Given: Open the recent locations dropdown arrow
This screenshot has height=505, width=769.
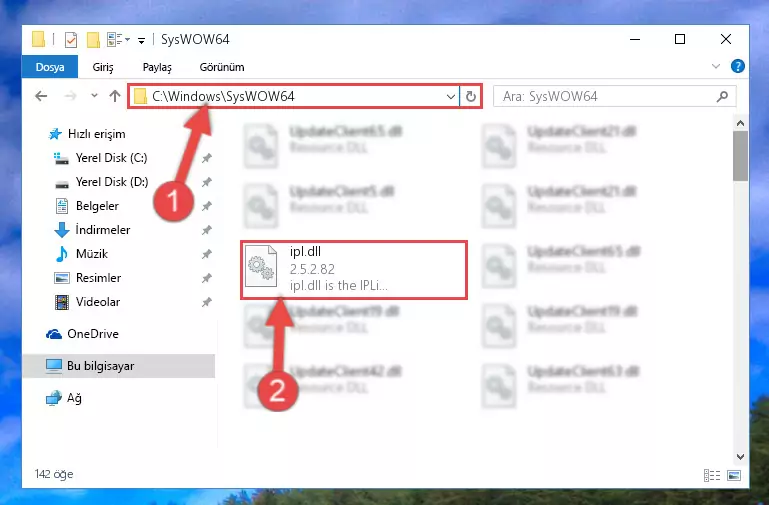Looking at the screenshot, I should 94,96.
